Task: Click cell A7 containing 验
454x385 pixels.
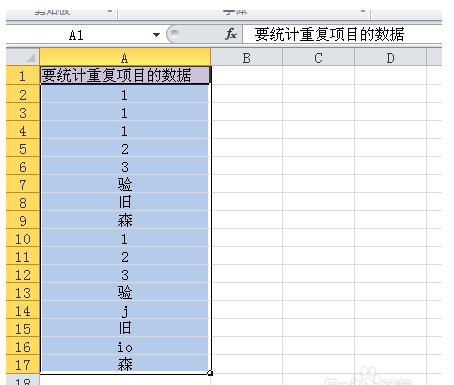Action: point(125,184)
